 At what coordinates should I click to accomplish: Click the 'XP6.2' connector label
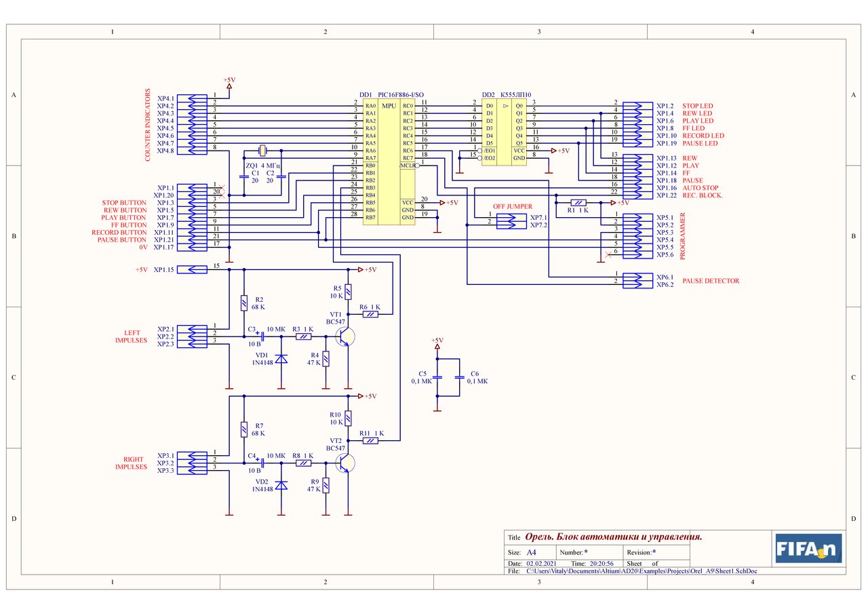click(x=665, y=284)
